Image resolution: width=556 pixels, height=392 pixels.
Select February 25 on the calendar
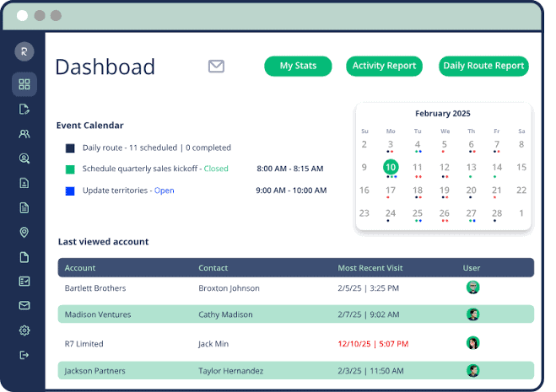click(x=418, y=213)
